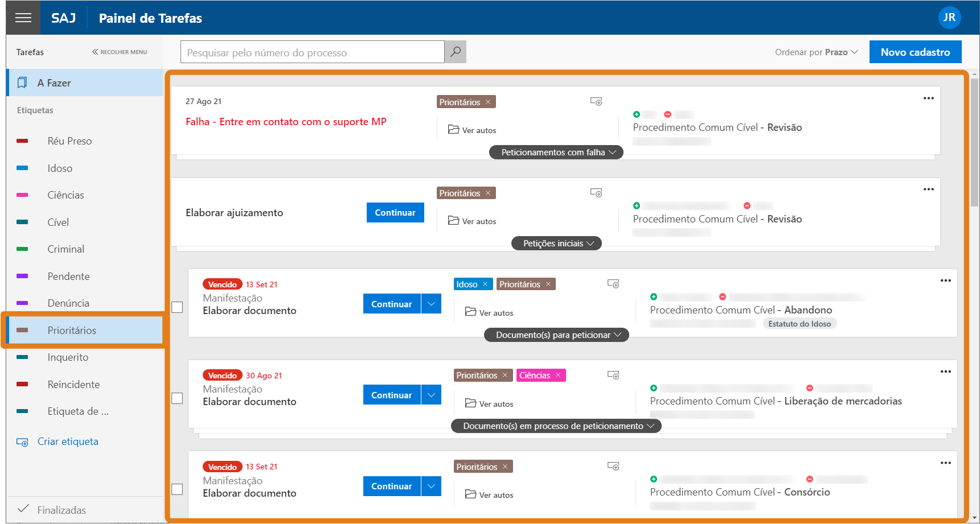
Task: Select the checkbox on the Consórcio task card
Action: pyautogui.click(x=177, y=490)
